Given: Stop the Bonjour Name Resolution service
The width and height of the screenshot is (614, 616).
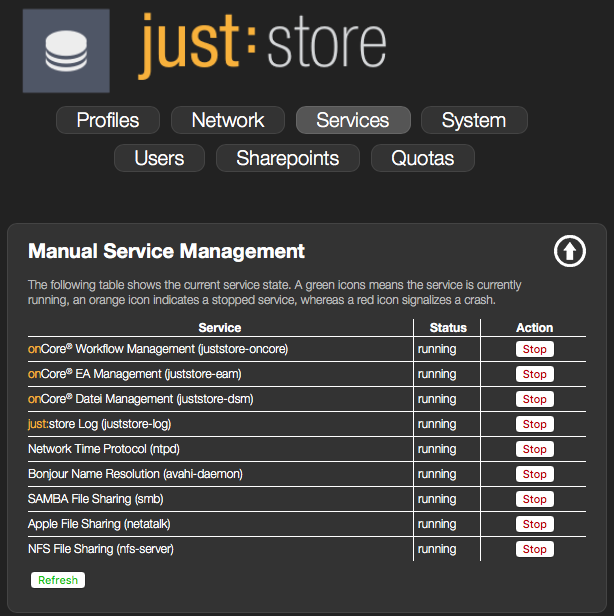Looking at the screenshot, I should (x=535, y=474).
